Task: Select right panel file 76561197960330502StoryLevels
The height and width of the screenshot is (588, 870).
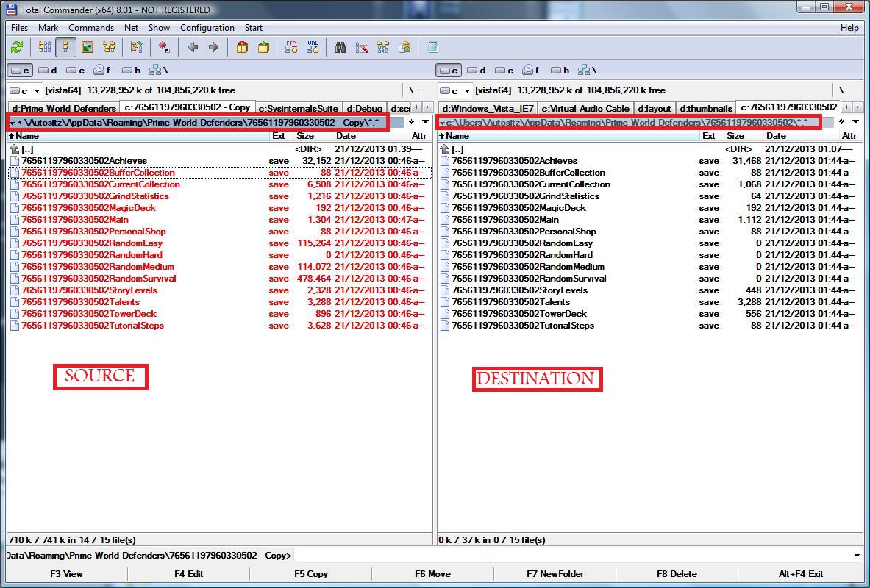Action: [649, 290]
